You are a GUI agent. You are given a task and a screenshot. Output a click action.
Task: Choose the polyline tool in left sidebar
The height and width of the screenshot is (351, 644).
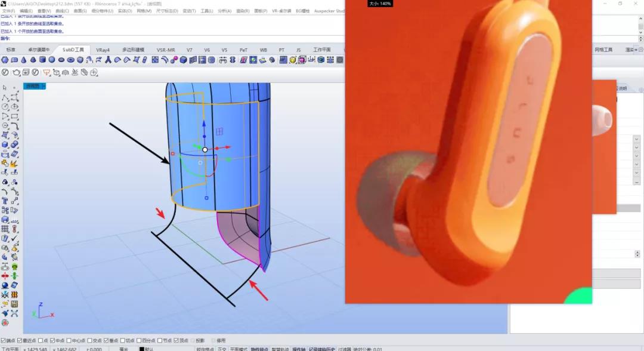pyautogui.click(x=5, y=97)
